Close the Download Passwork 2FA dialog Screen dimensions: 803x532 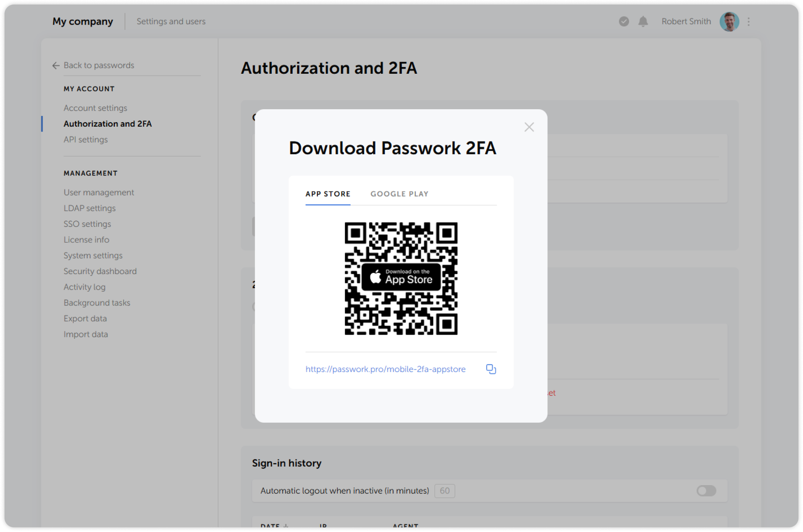click(529, 127)
